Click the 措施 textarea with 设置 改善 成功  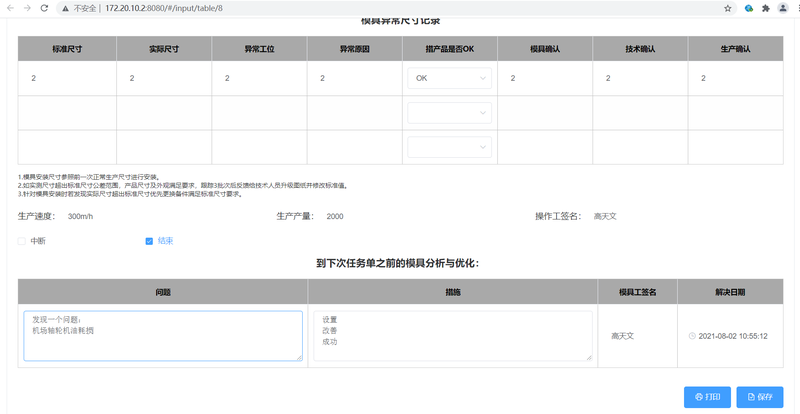[453, 336]
